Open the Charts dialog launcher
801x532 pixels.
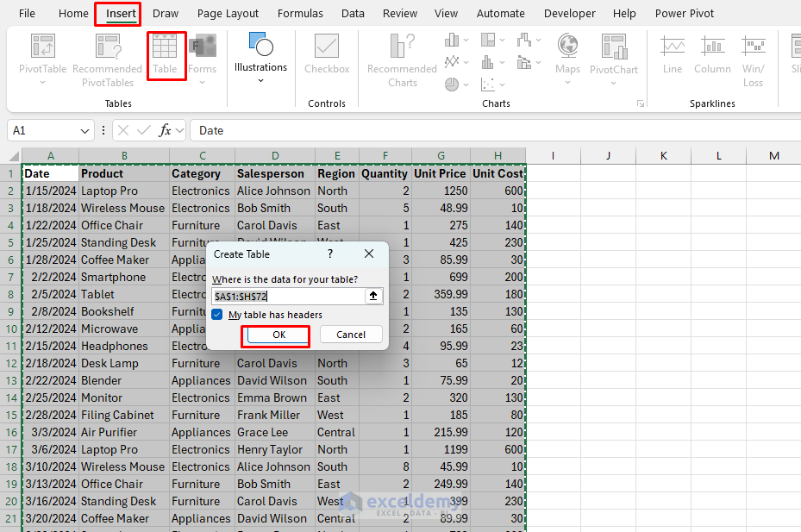(x=640, y=103)
